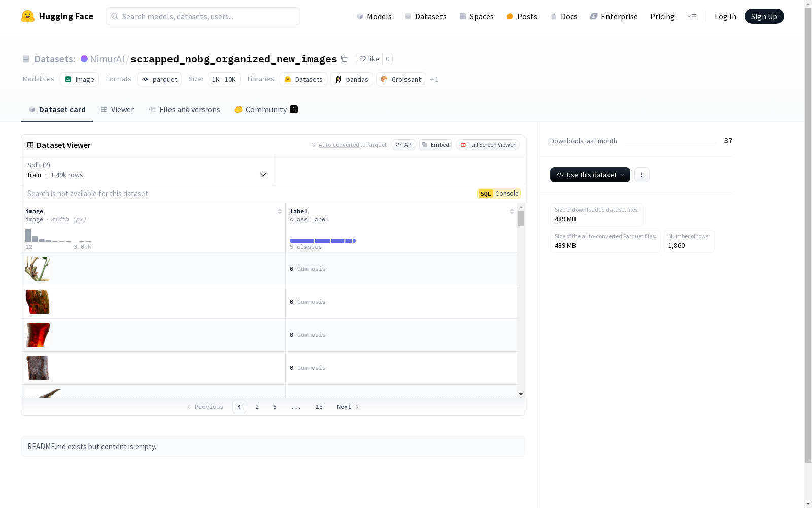Go to page 3
The width and height of the screenshot is (812, 508).
click(275, 407)
